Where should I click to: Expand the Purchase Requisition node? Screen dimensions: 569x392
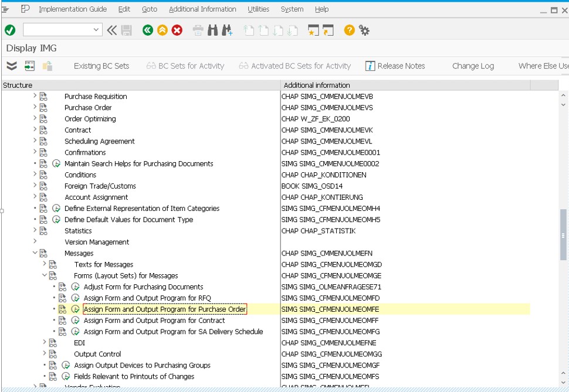pos(35,96)
